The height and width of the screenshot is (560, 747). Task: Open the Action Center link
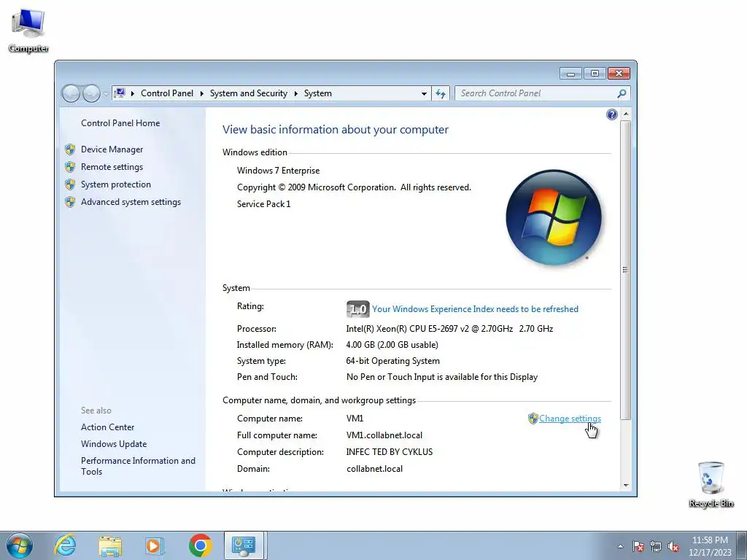click(x=108, y=427)
